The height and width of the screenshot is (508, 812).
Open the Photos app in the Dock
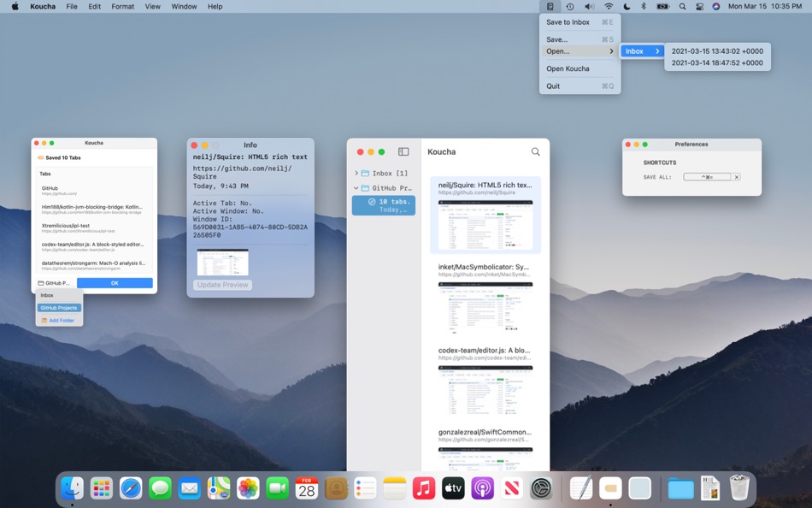(248, 488)
